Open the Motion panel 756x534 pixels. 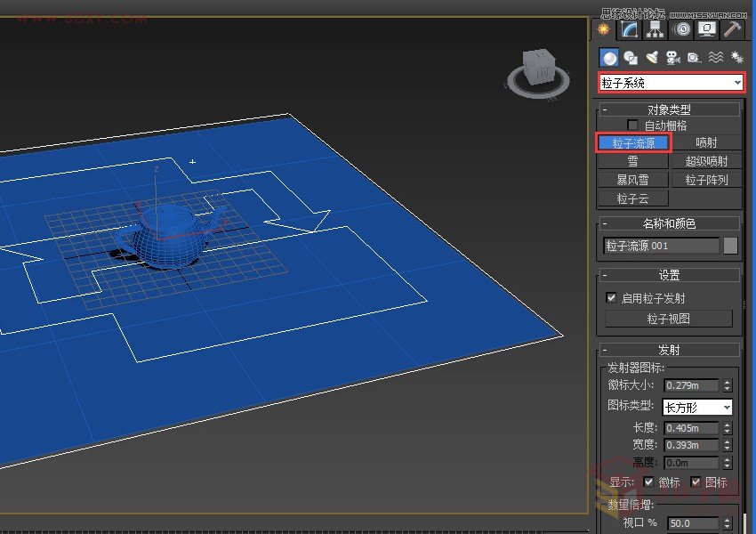tap(682, 28)
